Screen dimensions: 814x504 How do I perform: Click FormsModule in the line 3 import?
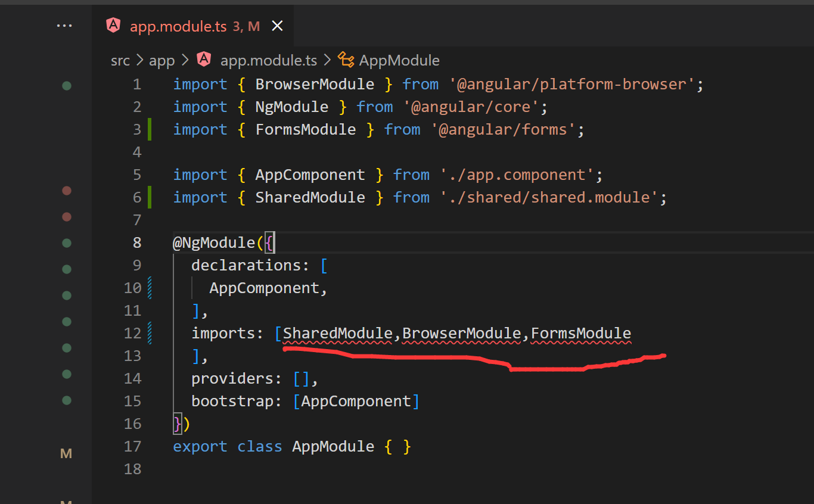pyautogui.click(x=306, y=130)
